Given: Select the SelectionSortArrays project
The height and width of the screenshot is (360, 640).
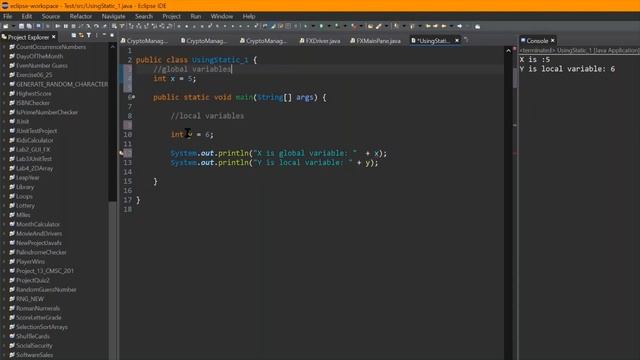Looking at the screenshot, I should pos(42,327).
